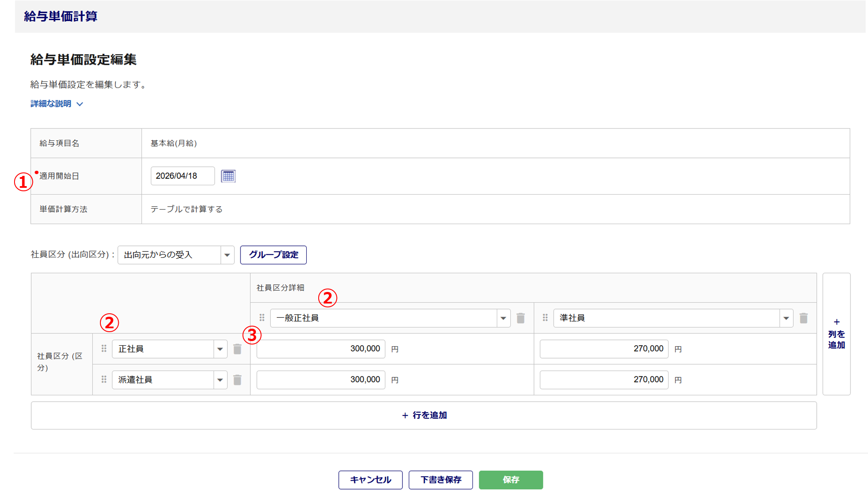
Task: Delete the 正社員 row with trash icon
Action: pyautogui.click(x=238, y=349)
